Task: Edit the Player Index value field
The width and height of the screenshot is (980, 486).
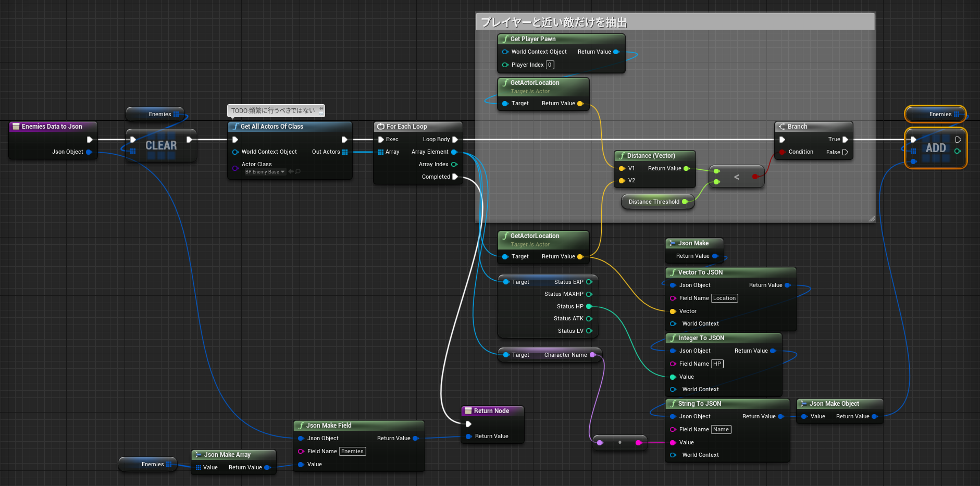Action: click(550, 65)
